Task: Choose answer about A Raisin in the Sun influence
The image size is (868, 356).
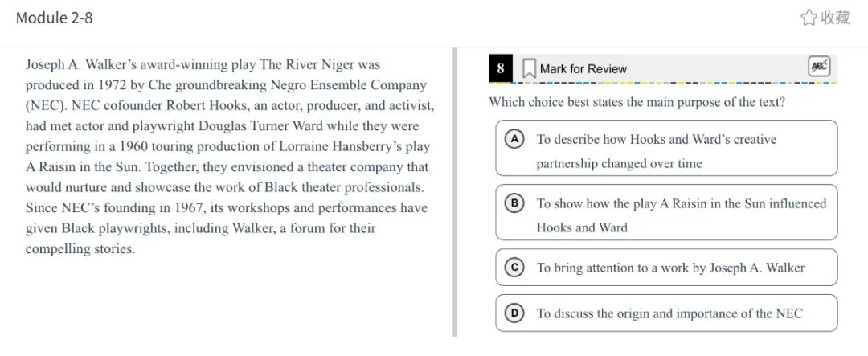Action: pyautogui.click(x=666, y=212)
